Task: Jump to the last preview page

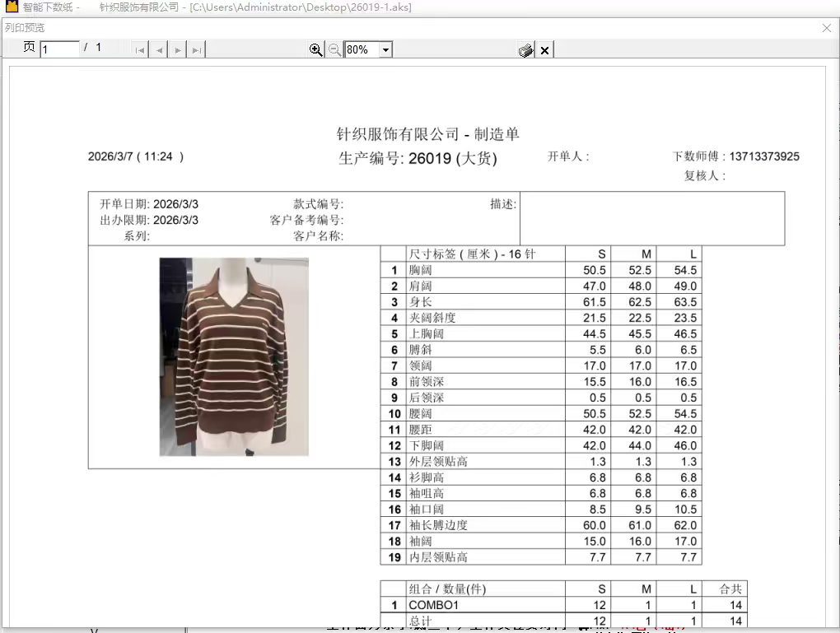Action: pos(196,50)
